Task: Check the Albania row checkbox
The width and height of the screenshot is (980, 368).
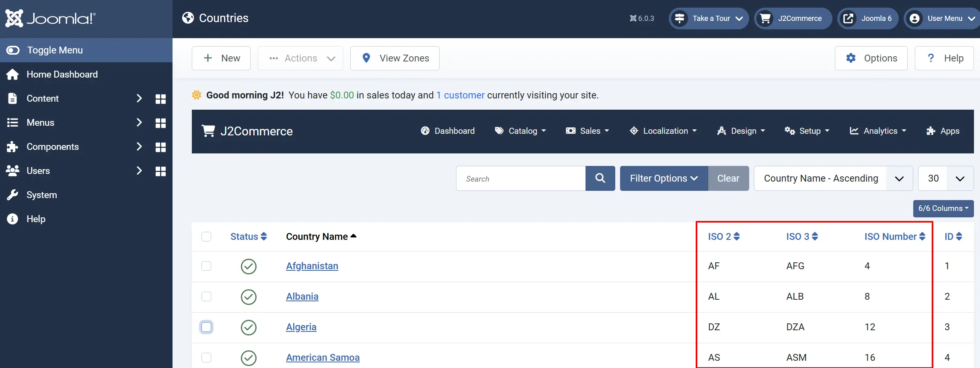Action: pos(206,296)
